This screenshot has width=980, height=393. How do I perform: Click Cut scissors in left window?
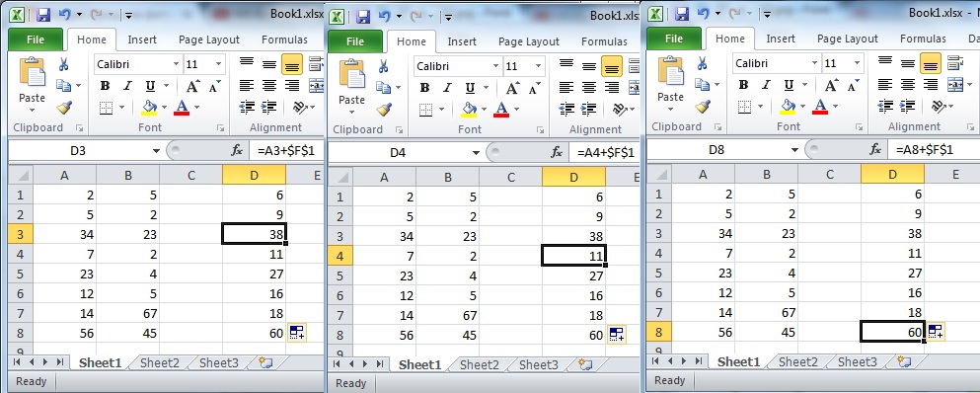click(64, 64)
